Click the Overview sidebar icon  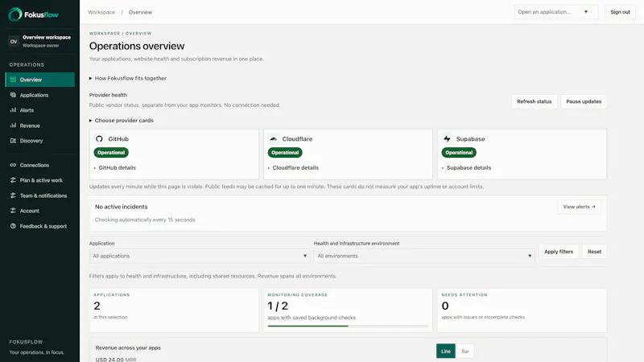pos(13,80)
